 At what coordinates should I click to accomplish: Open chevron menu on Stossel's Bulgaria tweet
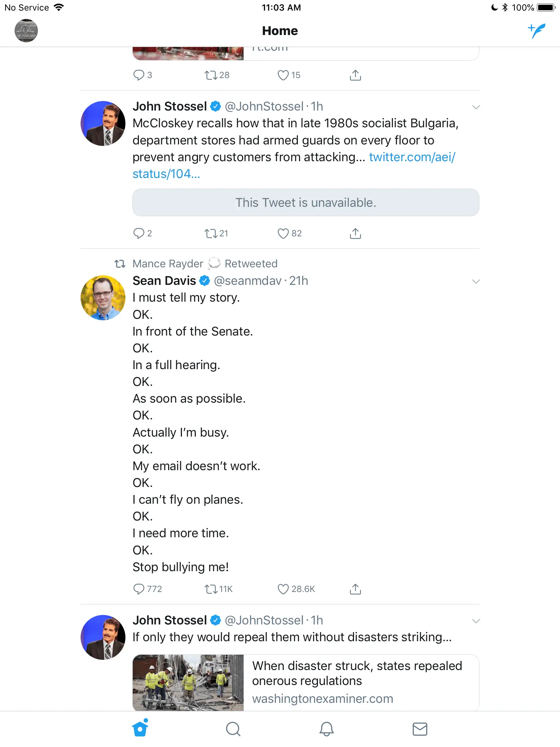[x=476, y=107]
